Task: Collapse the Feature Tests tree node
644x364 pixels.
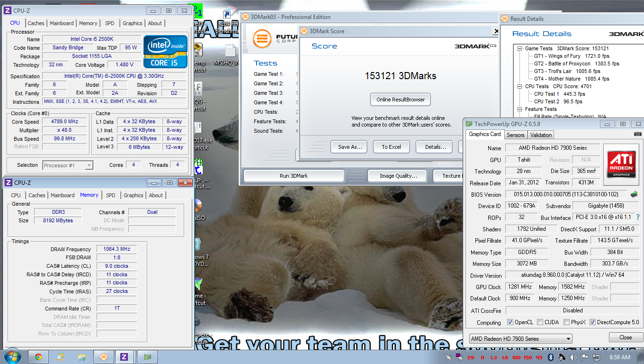Action: (x=520, y=109)
